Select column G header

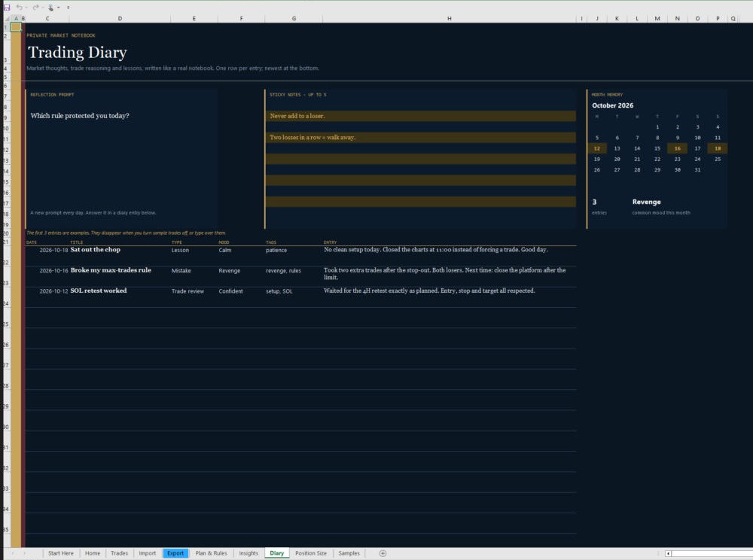click(294, 19)
